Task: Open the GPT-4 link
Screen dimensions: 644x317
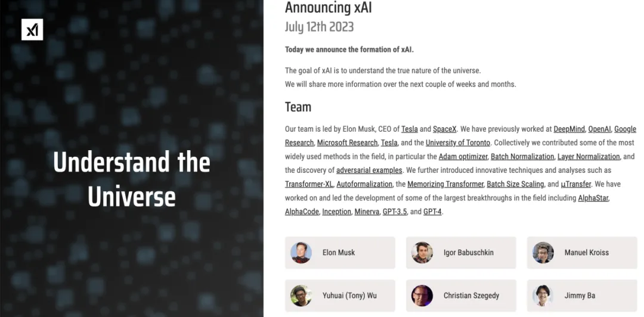Action: coord(432,212)
